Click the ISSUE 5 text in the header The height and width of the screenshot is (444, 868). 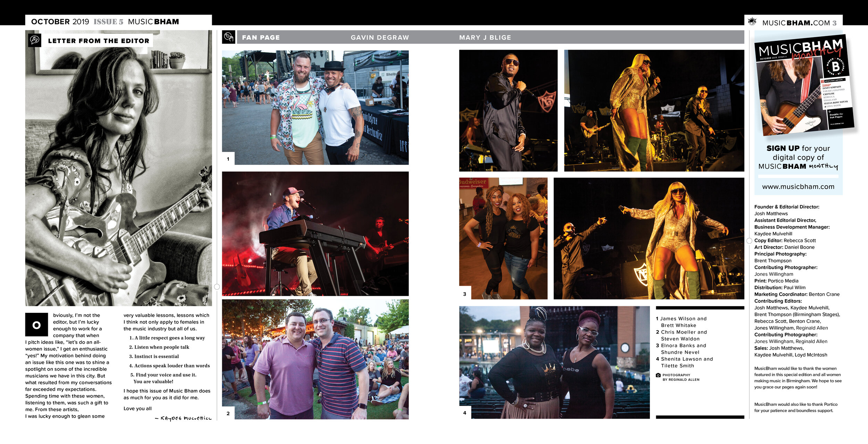click(x=108, y=22)
